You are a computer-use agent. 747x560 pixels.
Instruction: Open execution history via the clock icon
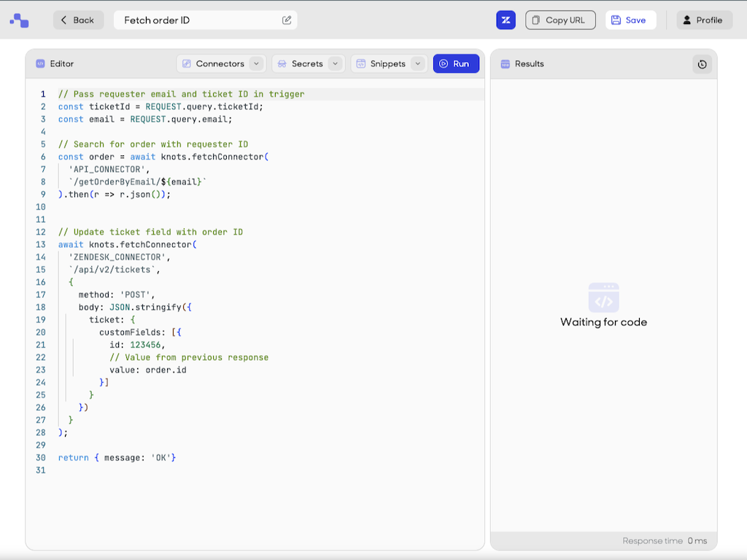point(702,64)
